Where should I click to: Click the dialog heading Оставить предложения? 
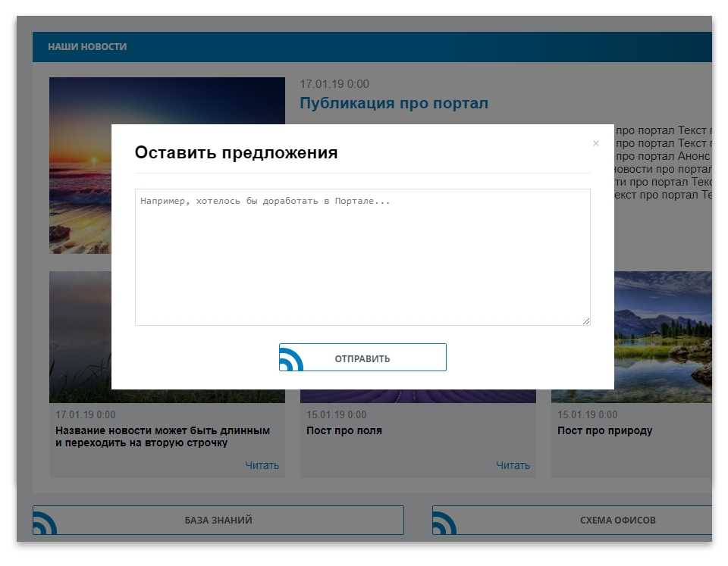pos(236,152)
